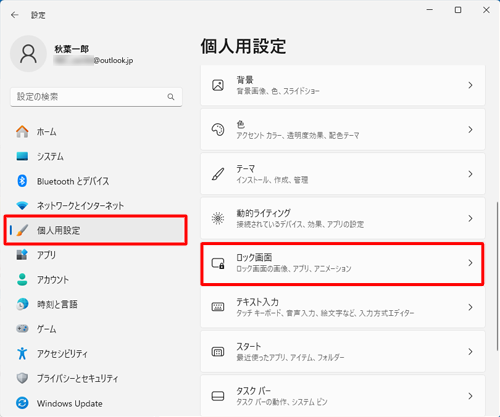Open ロック画面 title text

(254, 257)
